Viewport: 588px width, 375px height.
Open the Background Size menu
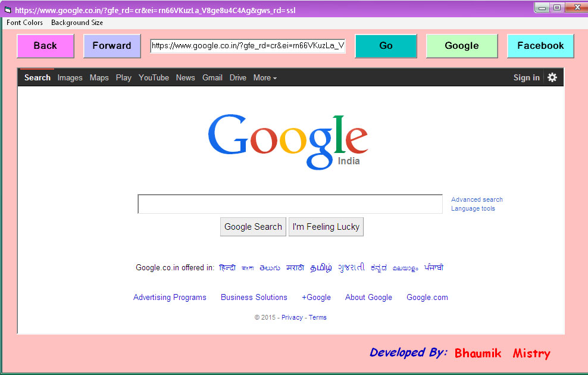tap(76, 23)
